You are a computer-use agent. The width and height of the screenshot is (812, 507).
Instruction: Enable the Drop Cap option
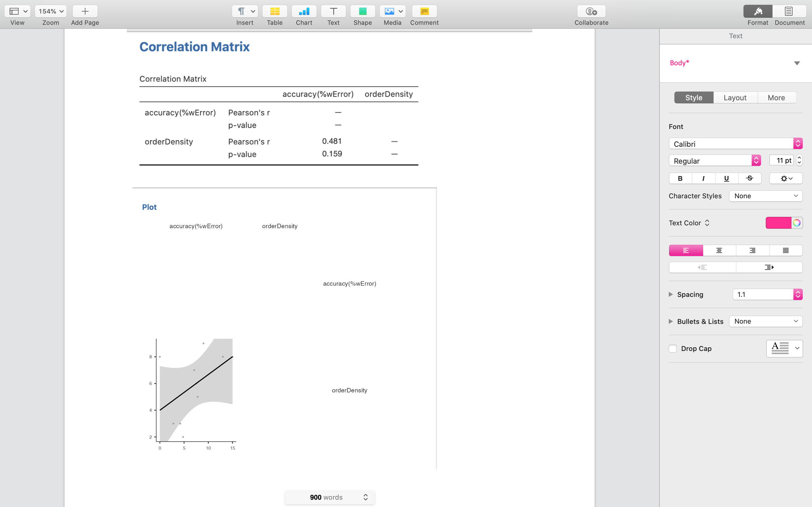coord(673,349)
